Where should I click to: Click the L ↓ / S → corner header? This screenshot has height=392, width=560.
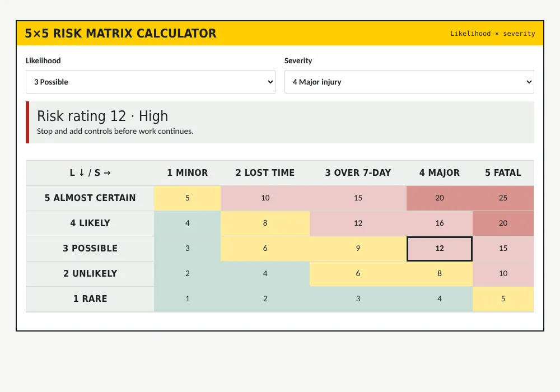90,173
